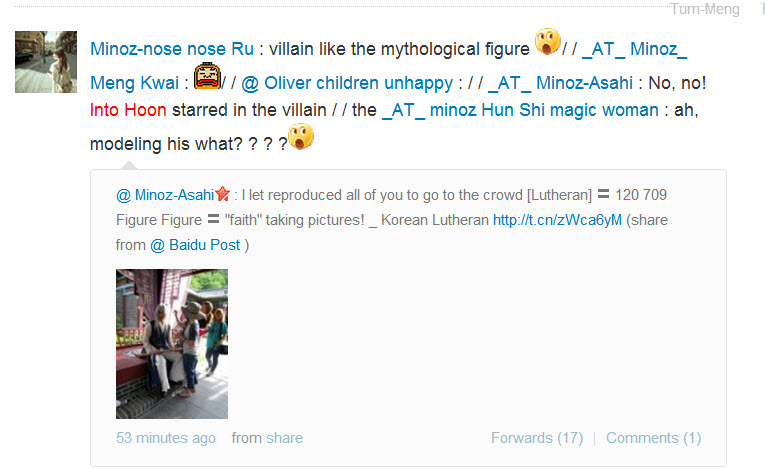View Forwards (17) on the quoted post
Screen dimensions: 765x469
(537, 438)
